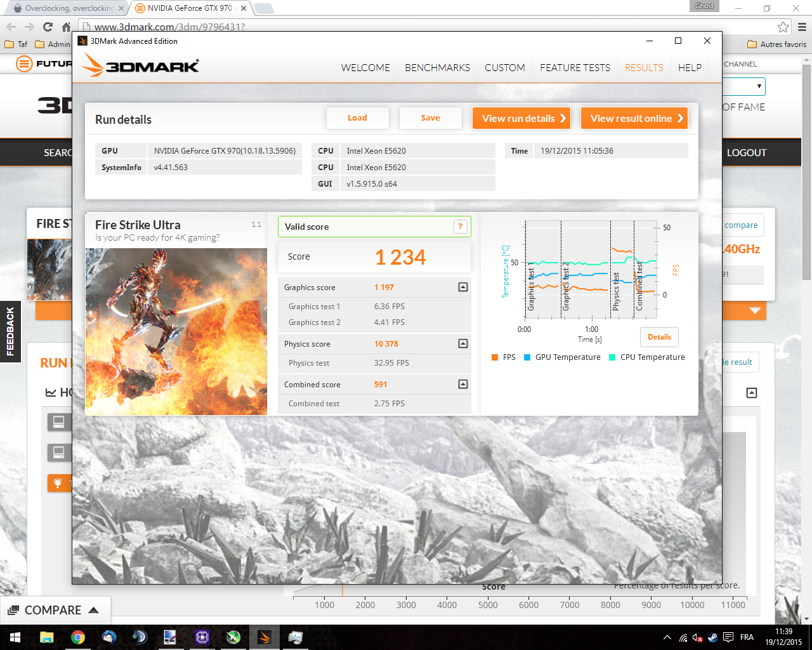
Task: Click the 3DMark window title bar icon
Action: point(82,41)
